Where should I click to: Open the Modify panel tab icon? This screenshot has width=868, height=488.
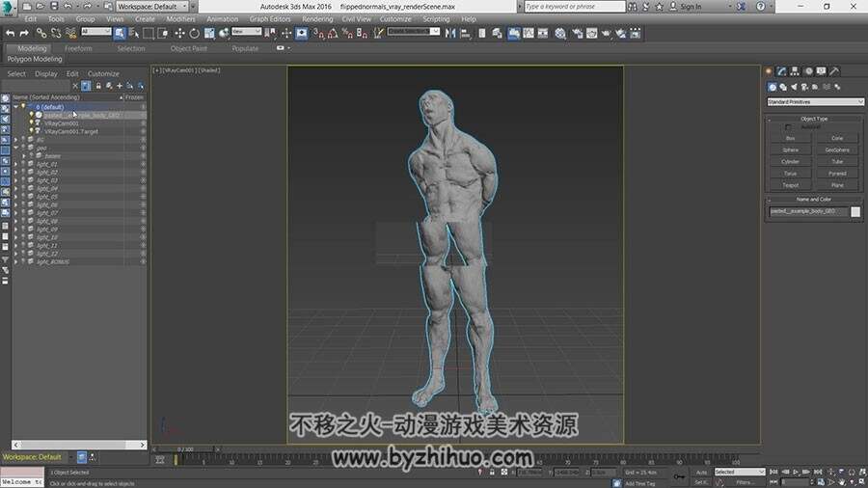point(781,70)
